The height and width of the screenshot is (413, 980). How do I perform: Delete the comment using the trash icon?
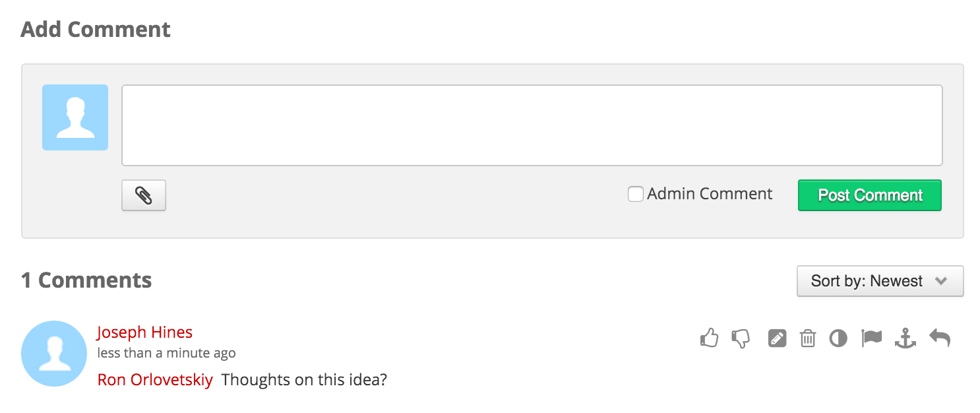pos(808,338)
